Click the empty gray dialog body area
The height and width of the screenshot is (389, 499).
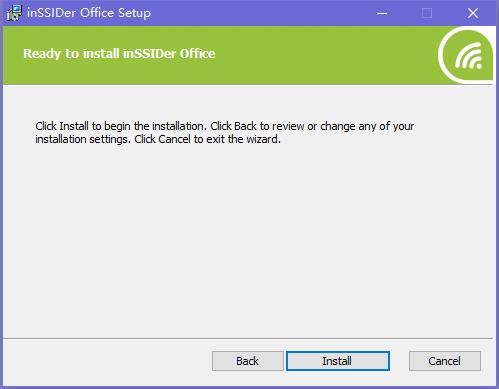click(x=248, y=240)
